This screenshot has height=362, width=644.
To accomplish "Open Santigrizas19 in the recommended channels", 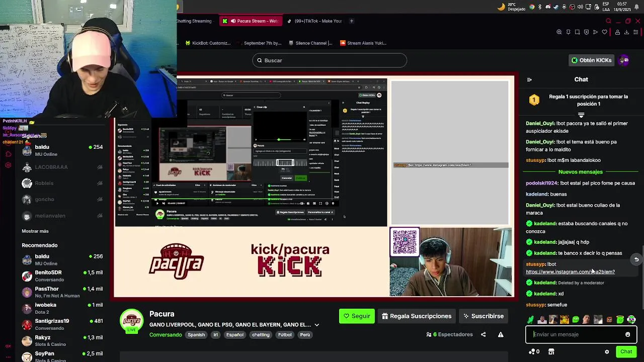I will click(x=62, y=324).
